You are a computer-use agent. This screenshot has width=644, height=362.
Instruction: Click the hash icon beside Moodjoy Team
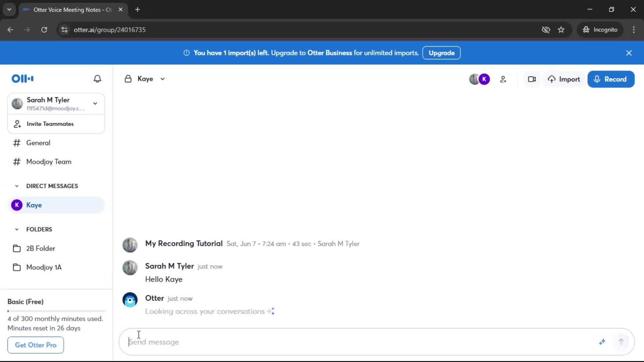click(x=17, y=162)
